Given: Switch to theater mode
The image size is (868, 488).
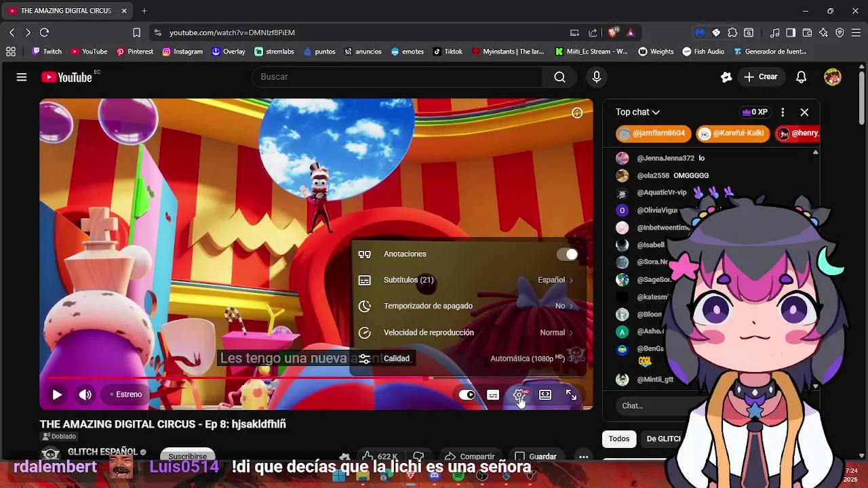Looking at the screenshot, I should point(545,394).
